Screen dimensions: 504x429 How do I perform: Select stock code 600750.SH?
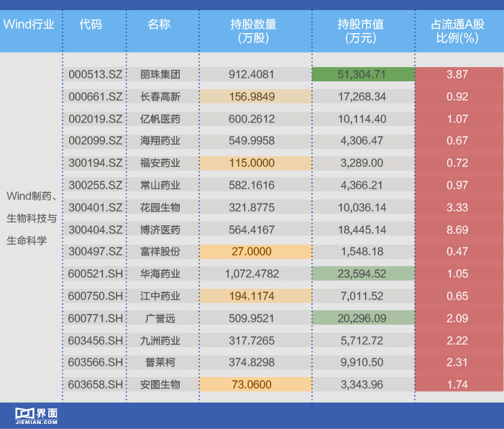96,296
